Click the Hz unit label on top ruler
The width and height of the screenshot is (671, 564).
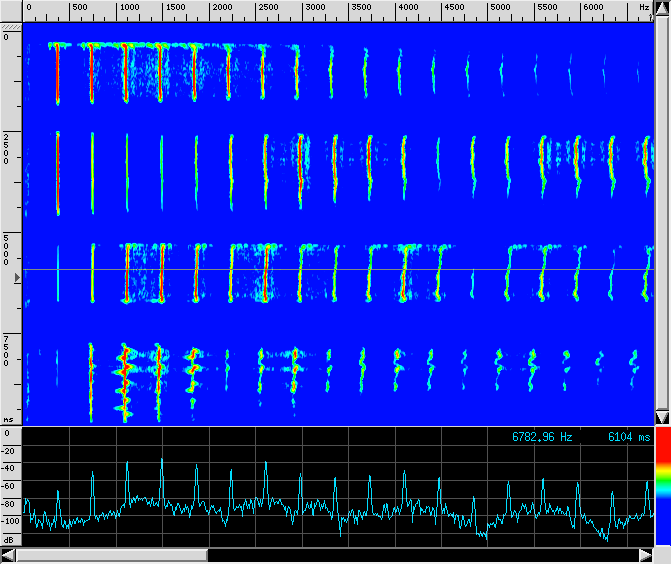644,8
